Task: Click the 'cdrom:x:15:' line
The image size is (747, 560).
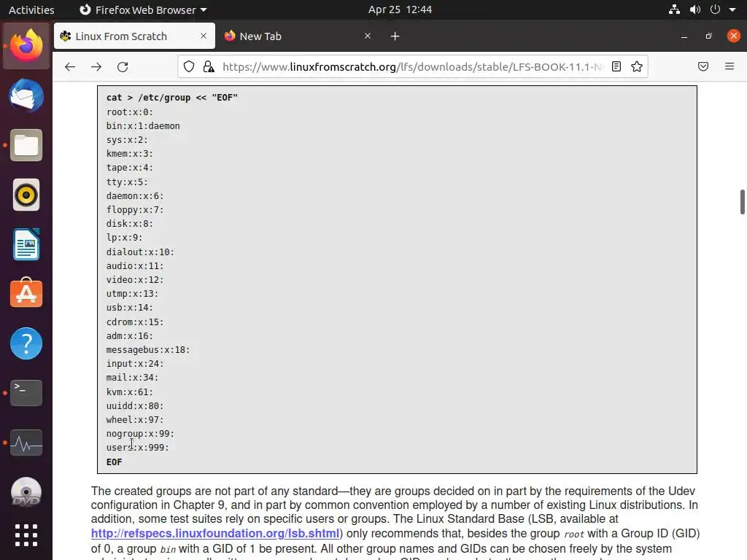Action: [135, 322]
